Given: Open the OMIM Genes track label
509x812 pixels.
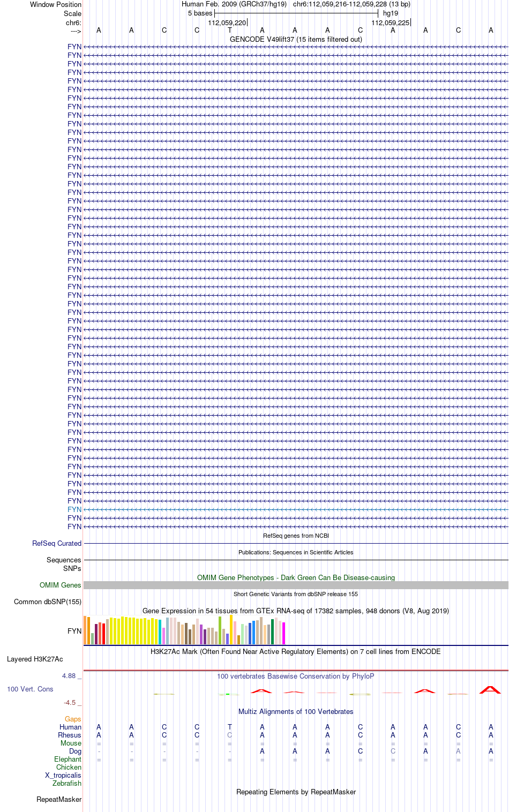Looking at the screenshot, I should 61,585.
